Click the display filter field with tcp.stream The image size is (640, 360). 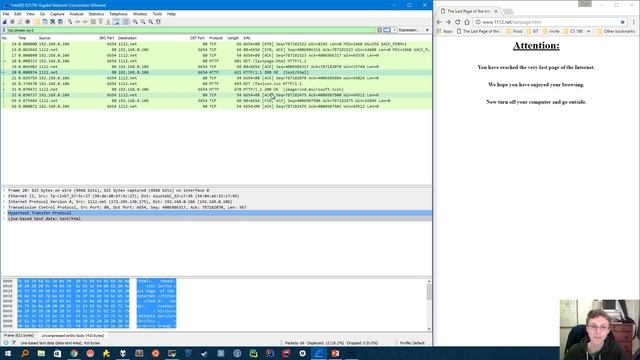[x=191, y=30]
